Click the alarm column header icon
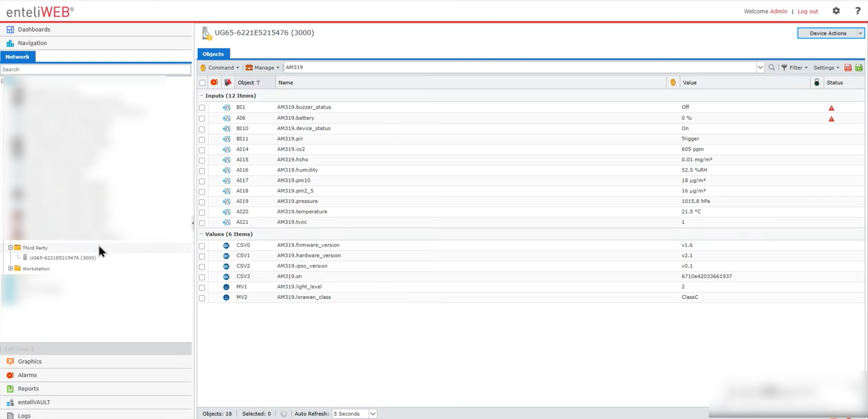 pos(214,82)
